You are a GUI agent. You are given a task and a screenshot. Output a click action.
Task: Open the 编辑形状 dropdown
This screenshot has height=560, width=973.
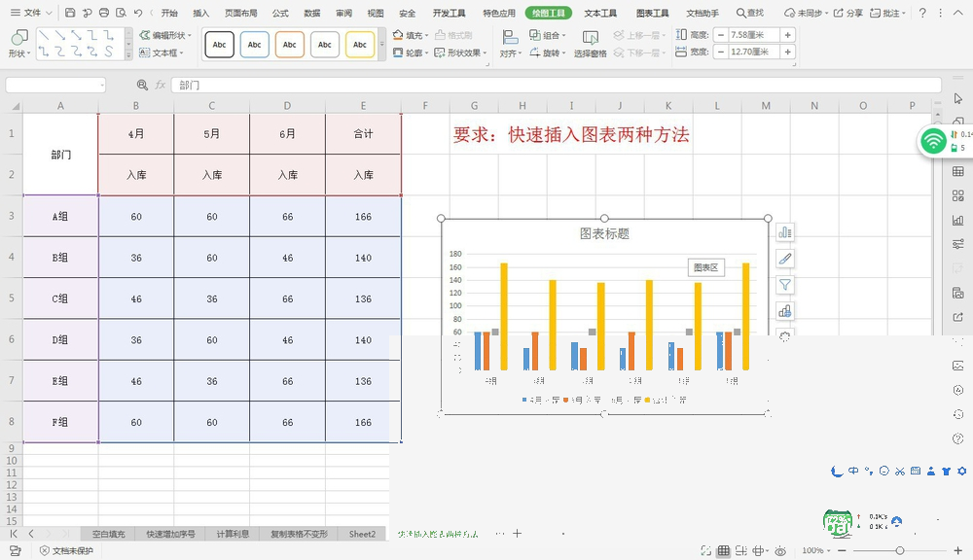(x=165, y=35)
